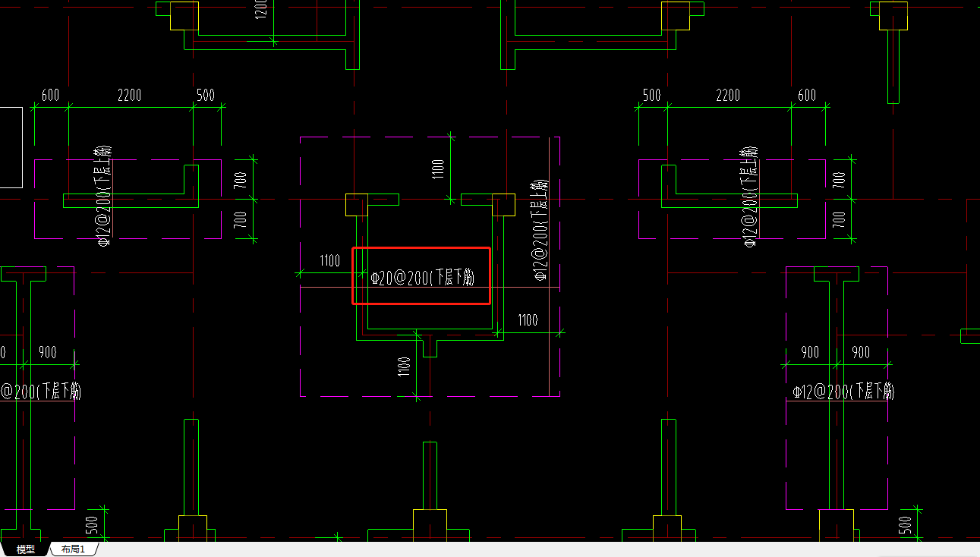The image size is (980, 557).
Task: Open the 布局1 layout tab
Action: coord(73,549)
